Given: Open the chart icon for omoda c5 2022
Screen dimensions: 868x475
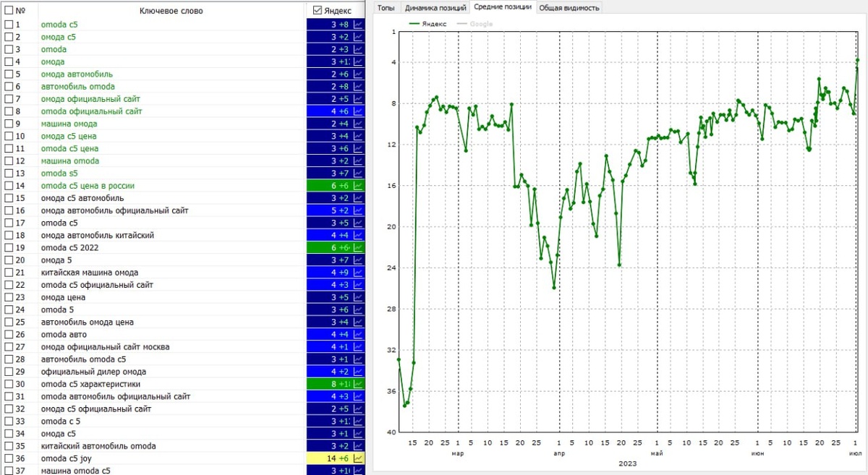Looking at the screenshot, I should (x=358, y=247).
